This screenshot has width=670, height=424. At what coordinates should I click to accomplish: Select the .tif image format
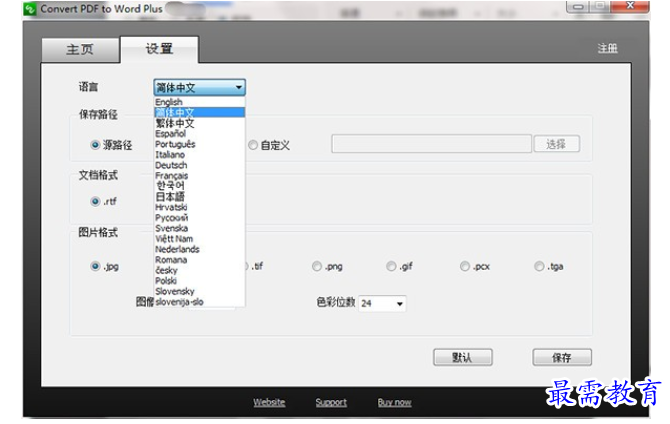(255, 266)
